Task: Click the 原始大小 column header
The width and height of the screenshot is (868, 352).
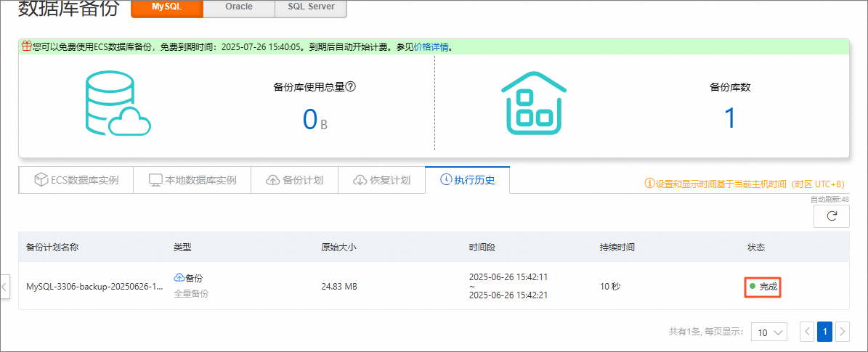Action: [x=338, y=247]
